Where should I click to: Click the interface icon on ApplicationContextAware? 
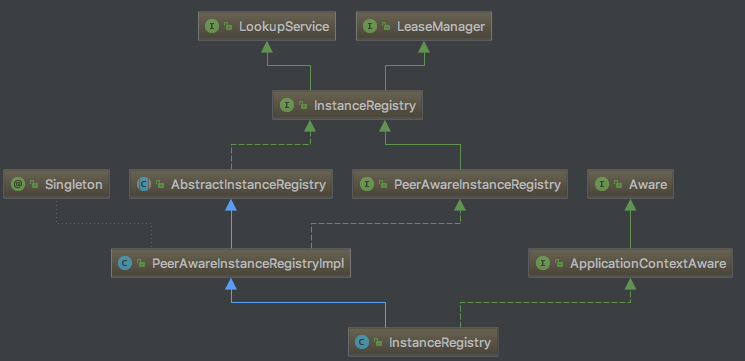point(543,263)
